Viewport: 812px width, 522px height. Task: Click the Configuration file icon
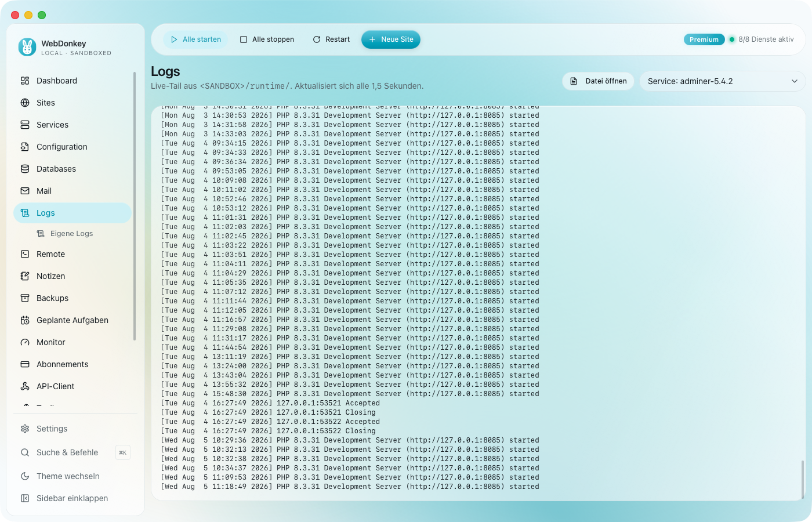point(25,147)
